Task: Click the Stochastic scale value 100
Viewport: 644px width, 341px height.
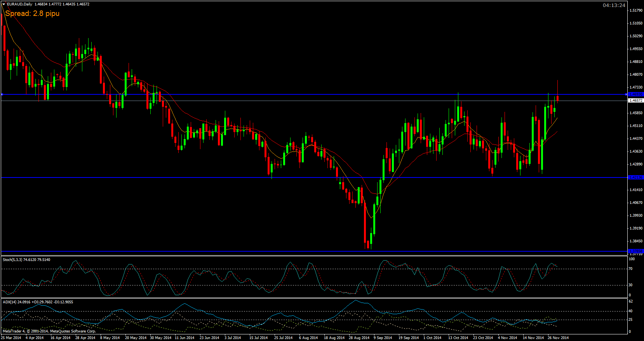Action: pyautogui.click(x=632, y=259)
